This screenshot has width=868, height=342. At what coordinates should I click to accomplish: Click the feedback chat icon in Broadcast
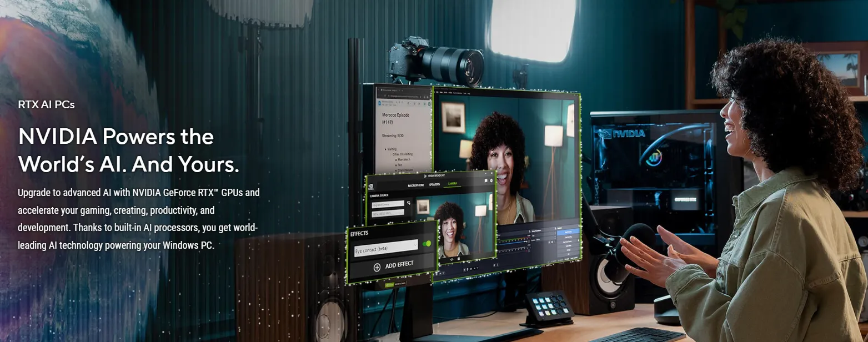coord(485,180)
